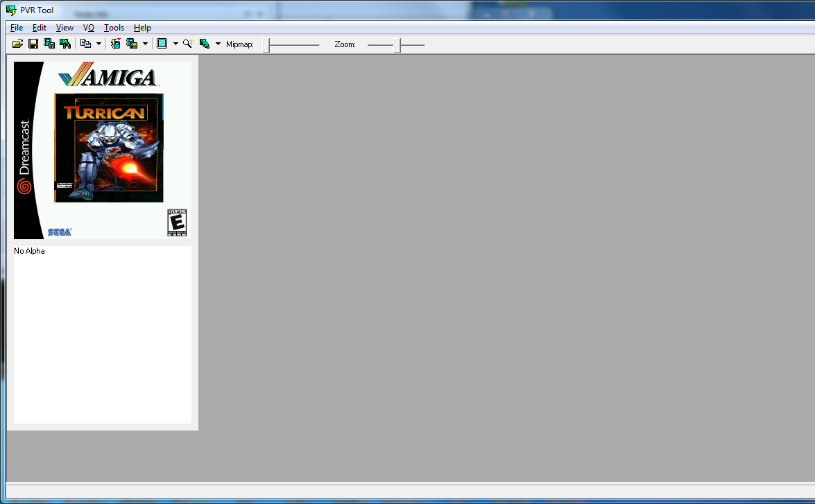The width and height of the screenshot is (815, 504).
Task: Open the Tools menu
Action: pos(114,28)
